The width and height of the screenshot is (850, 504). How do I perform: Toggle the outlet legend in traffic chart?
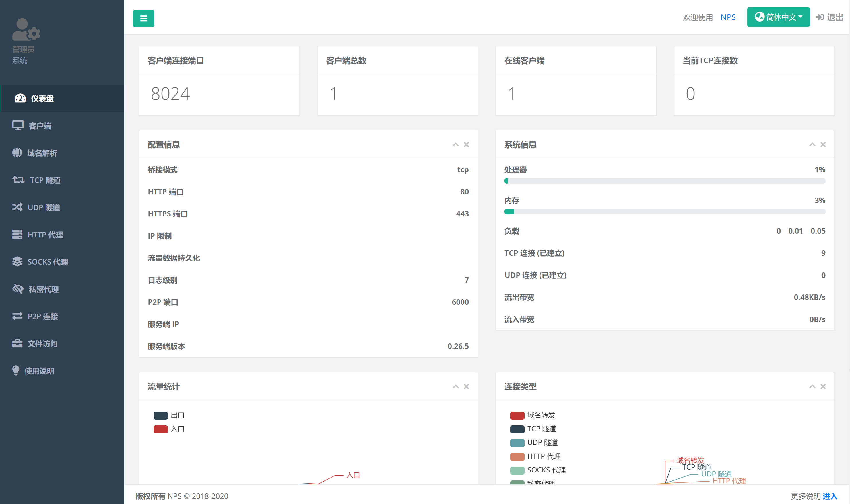click(x=160, y=415)
